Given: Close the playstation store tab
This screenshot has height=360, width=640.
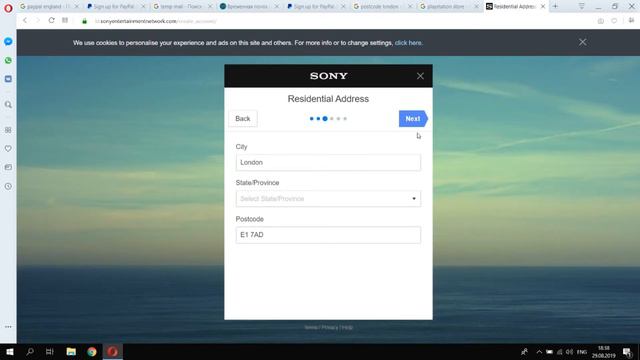Looking at the screenshot, I should (476, 7).
